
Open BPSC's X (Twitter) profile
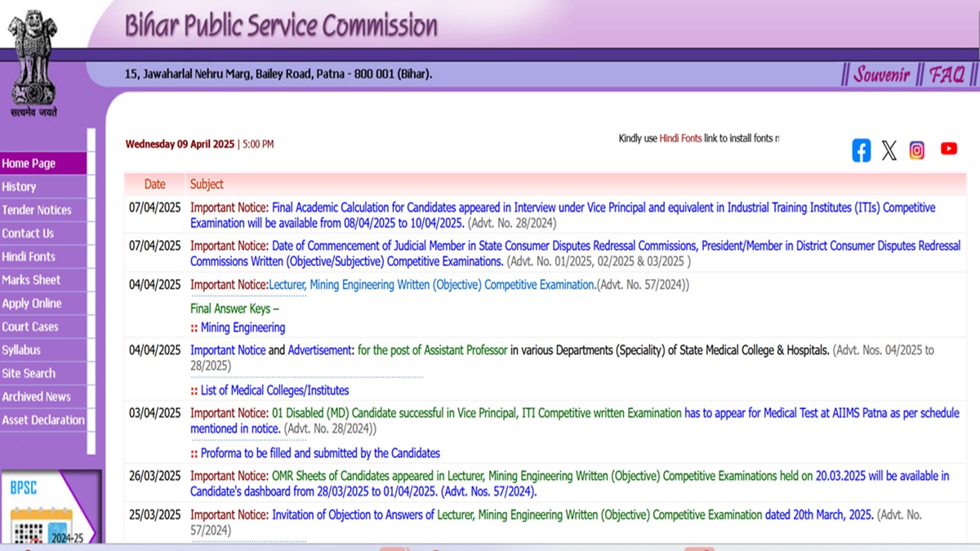pos(889,149)
